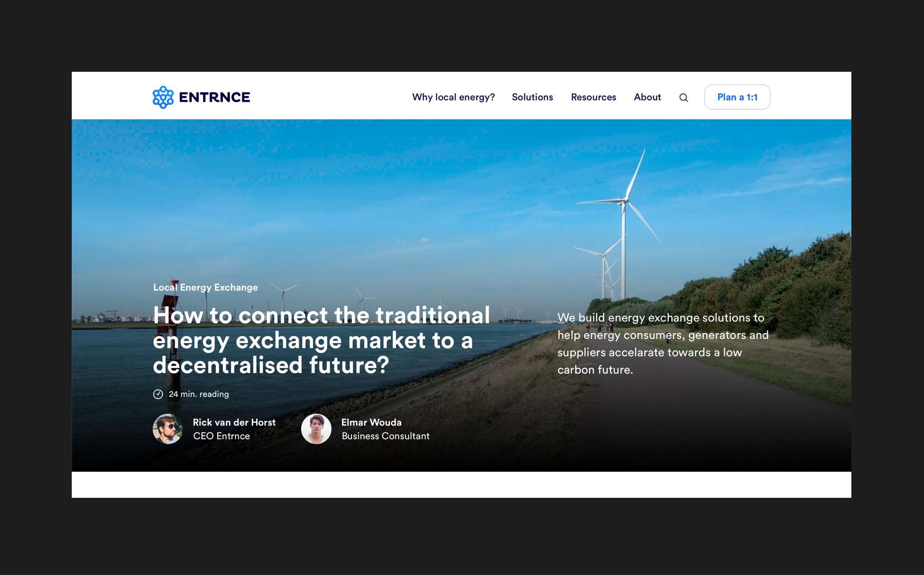The height and width of the screenshot is (575, 924).
Task: Click the CEO Entrnce subtitle
Action: pyautogui.click(x=222, y=436)
